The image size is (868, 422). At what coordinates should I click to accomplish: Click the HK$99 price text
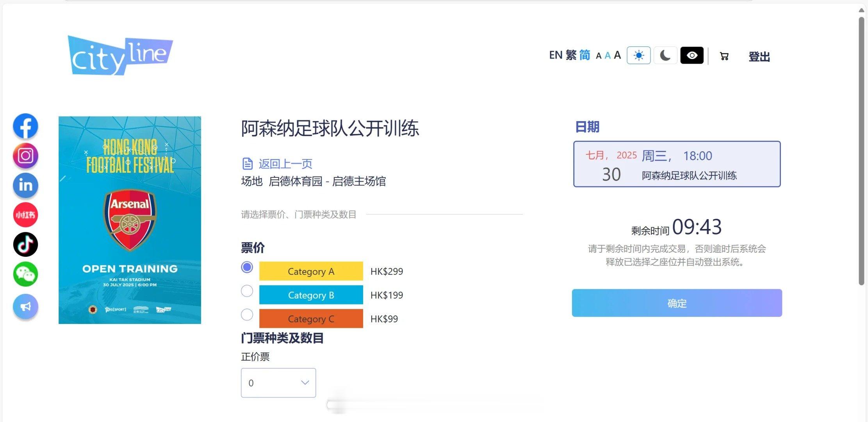coord(384,319)
